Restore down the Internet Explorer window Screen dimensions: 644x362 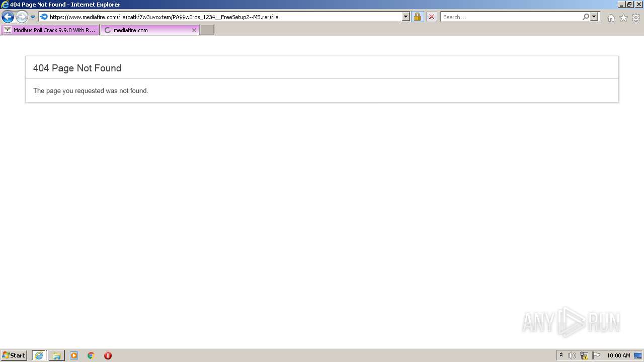(630, 5)
